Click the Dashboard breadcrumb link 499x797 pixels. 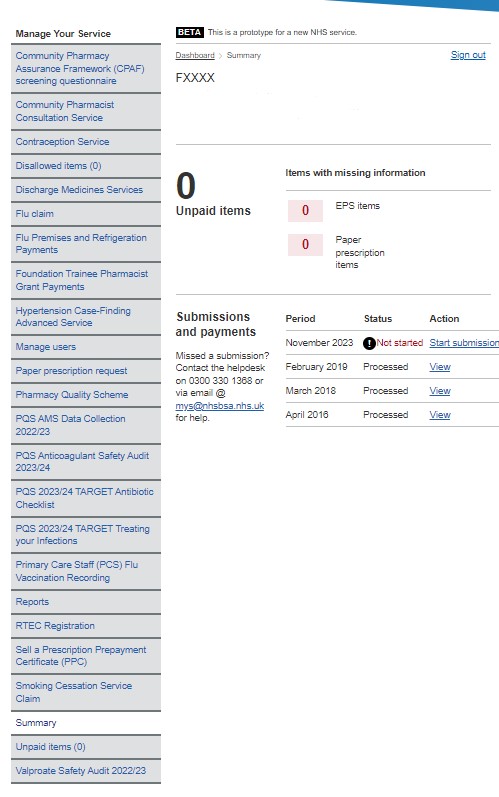[195, 55]
